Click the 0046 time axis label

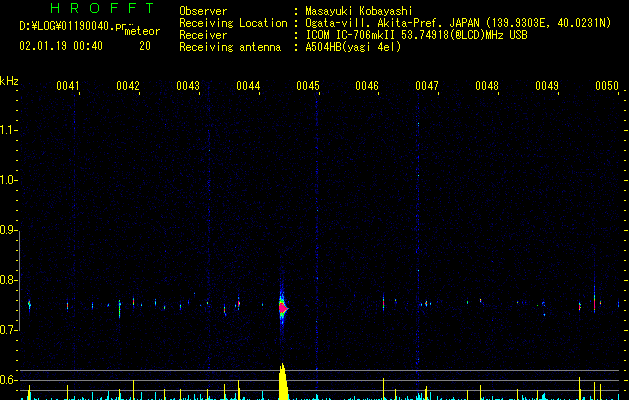coord(367,86)
